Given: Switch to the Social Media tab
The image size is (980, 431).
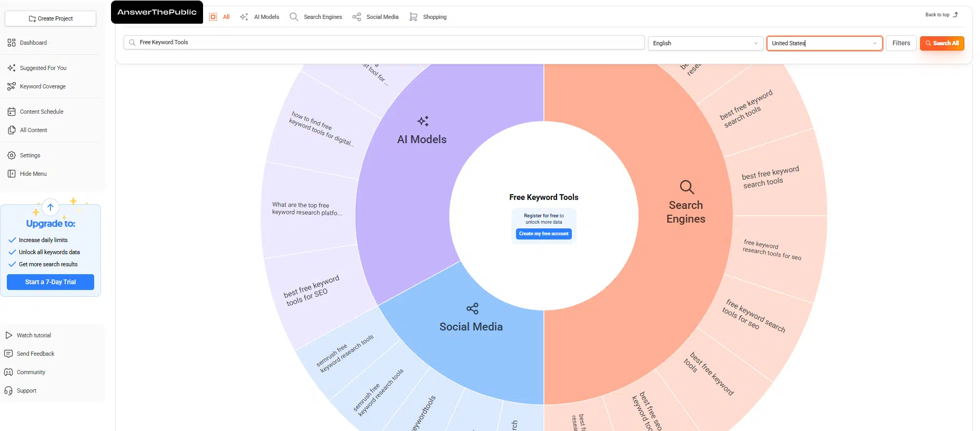Looking at the screenshot, I should point(376,17).
